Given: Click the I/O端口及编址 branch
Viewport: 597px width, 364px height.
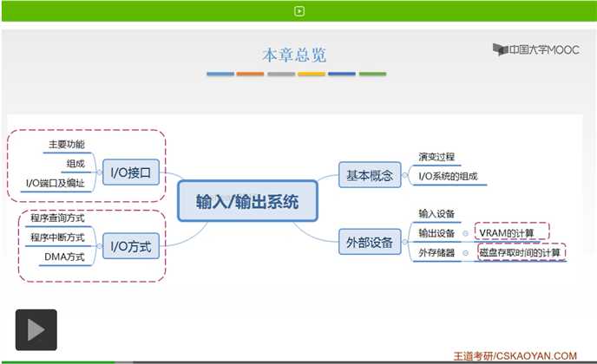Looking at the screenshot, I should pyautogui.click(x=56, y=183).
